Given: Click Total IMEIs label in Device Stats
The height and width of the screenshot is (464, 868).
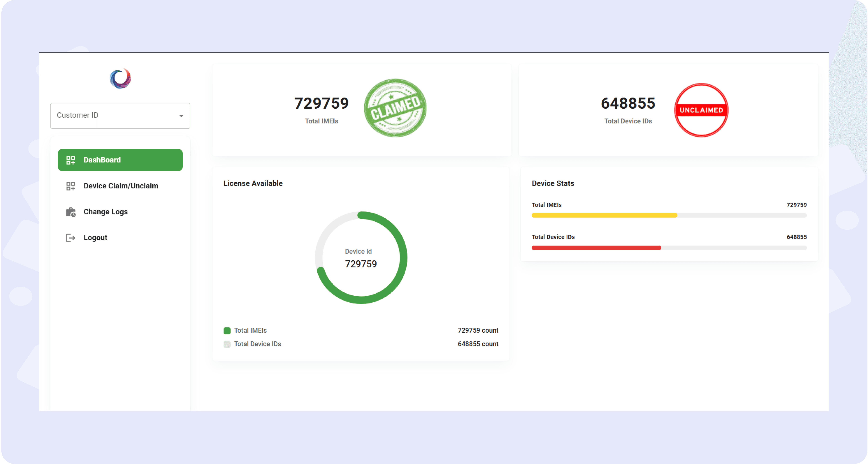Looking at the screenshot, I should 546,205.
